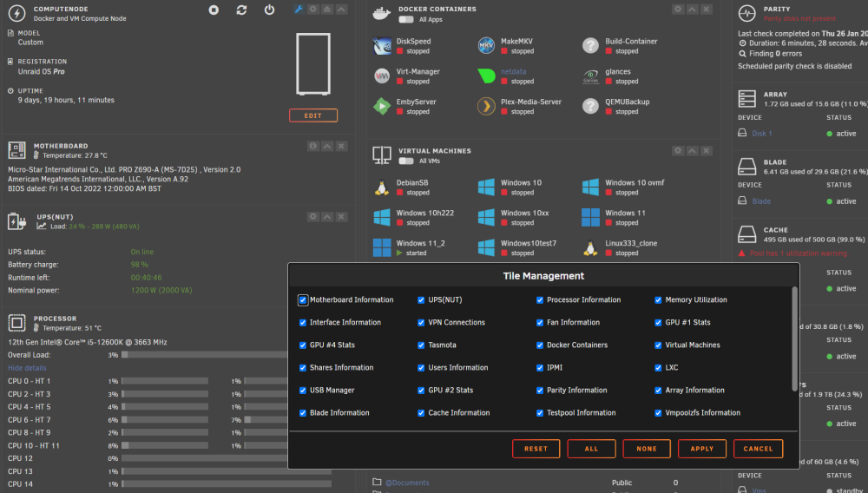Click the CANCEL button in Tile Management
The height and width of the screenshot is (493, 868).
[758, 449]
